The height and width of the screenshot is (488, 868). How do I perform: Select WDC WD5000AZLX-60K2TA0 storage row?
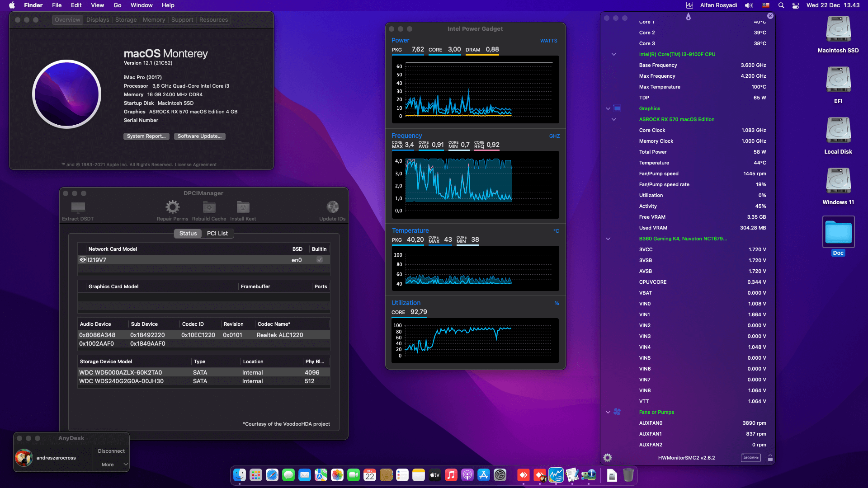[204, 373]
